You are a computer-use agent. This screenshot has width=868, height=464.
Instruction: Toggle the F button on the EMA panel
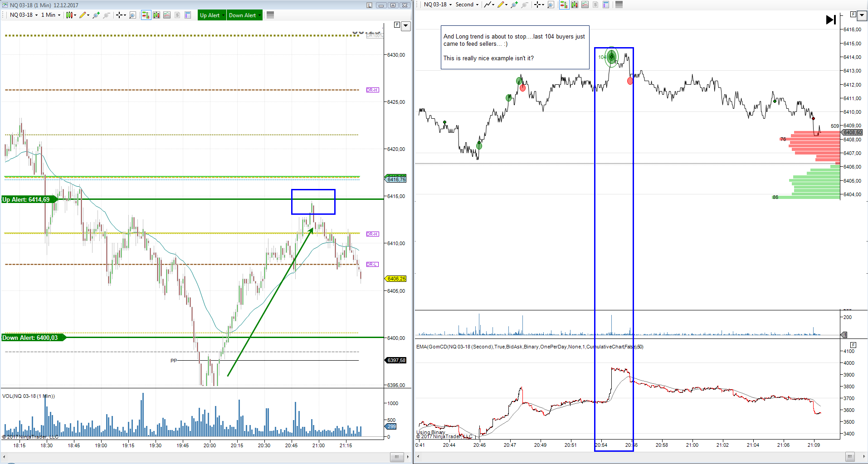coord(853,345)
